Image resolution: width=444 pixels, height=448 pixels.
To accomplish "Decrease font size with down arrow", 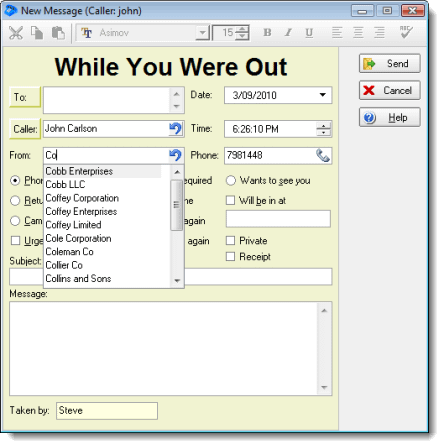I will coord(243,36).
